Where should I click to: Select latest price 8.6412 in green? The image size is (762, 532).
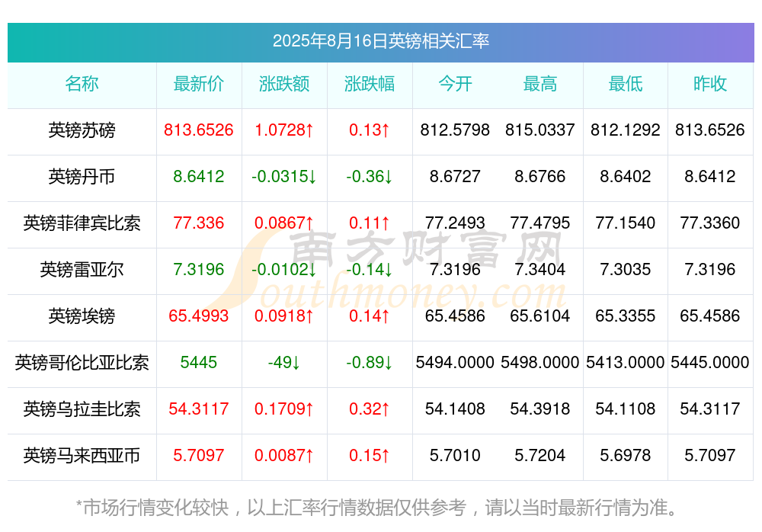pyautogui.click(x=199, y=177)
